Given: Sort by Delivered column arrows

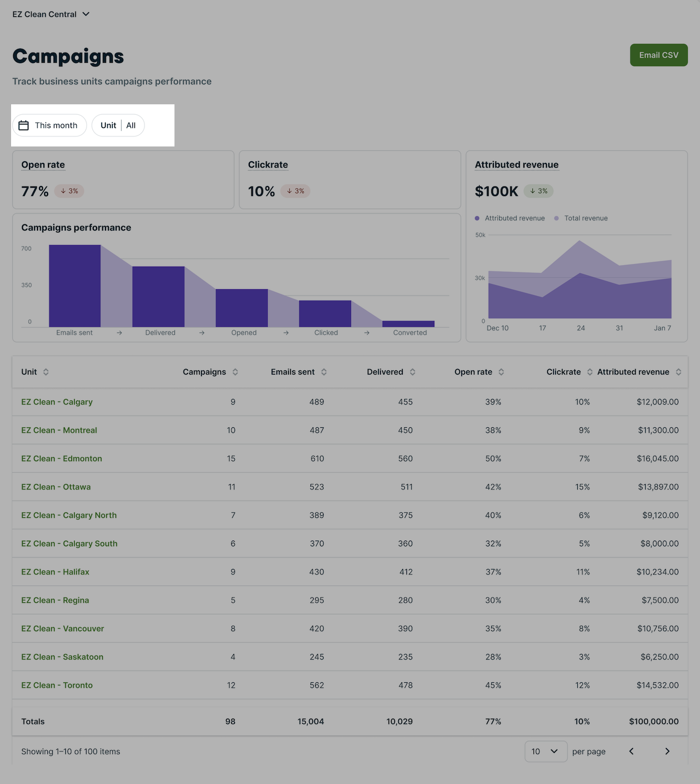Looking at the screenshot, I should (412, 372).
